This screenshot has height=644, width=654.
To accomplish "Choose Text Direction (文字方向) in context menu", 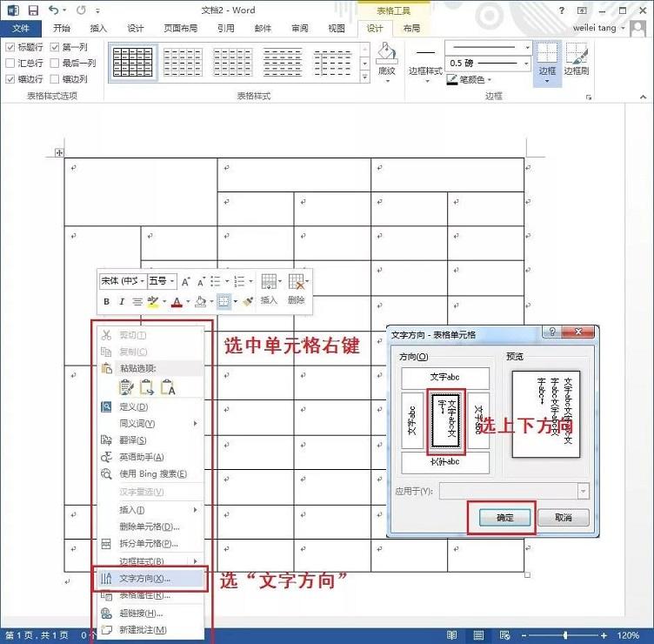I will pos(150,578).
